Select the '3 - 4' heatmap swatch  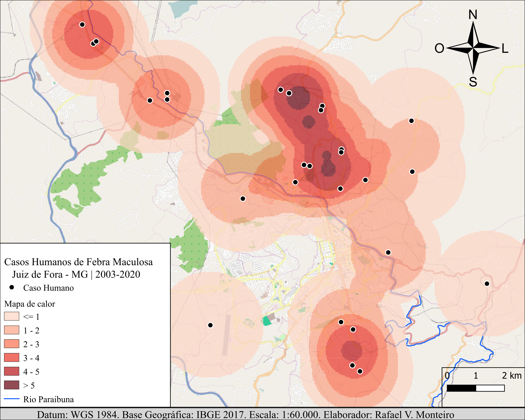pyautogui.click(x=12, y=357)
